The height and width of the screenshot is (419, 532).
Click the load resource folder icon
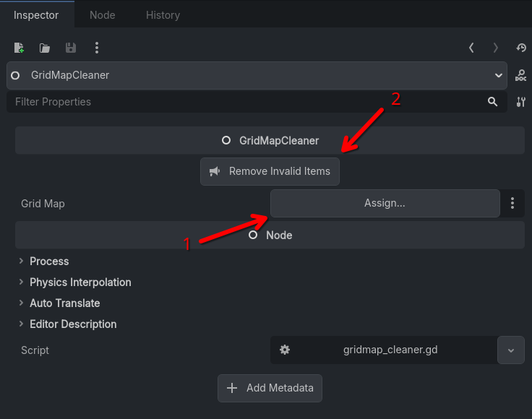click(x=44, y=48)
